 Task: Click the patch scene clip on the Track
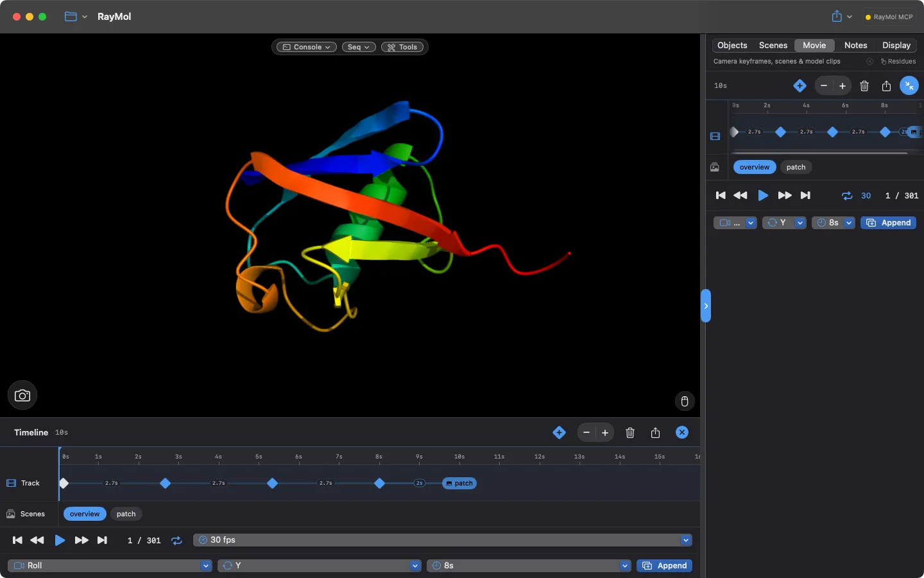pos(459,483)
